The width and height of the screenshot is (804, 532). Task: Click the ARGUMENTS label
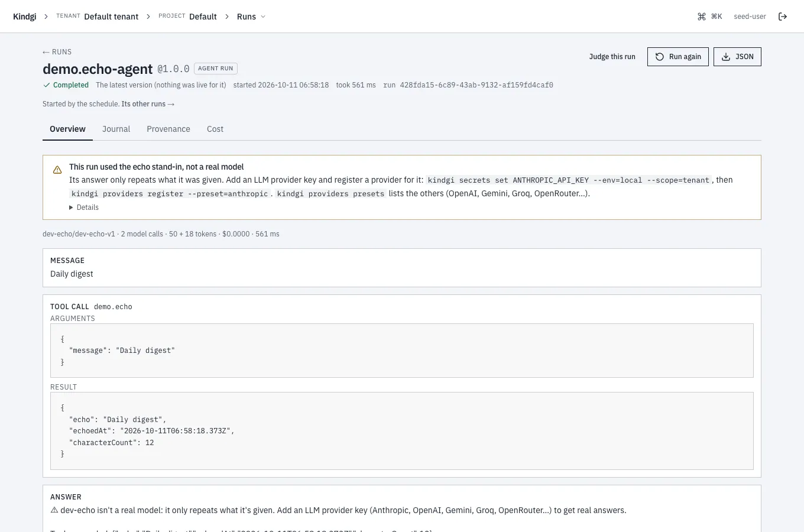(x=73, y=319)
